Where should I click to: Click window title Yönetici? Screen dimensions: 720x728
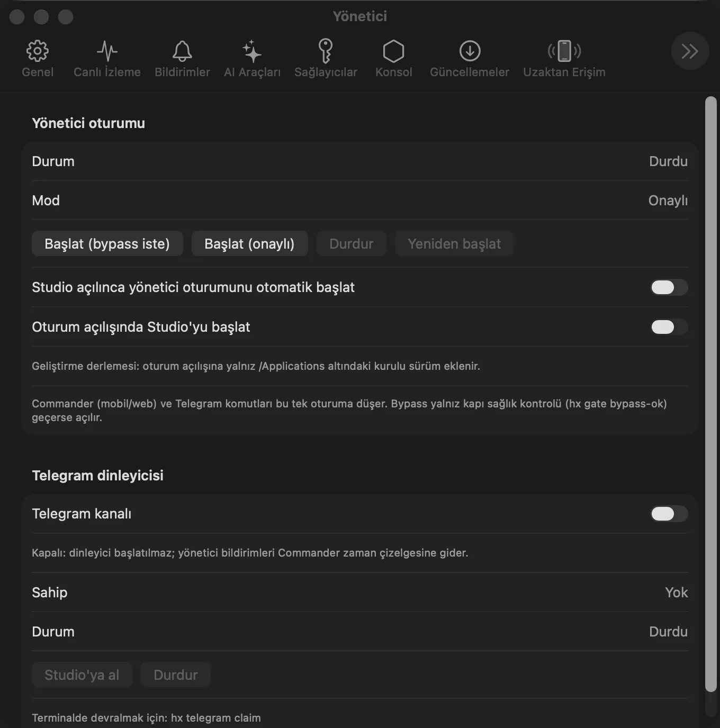click(x=360, y=16)
